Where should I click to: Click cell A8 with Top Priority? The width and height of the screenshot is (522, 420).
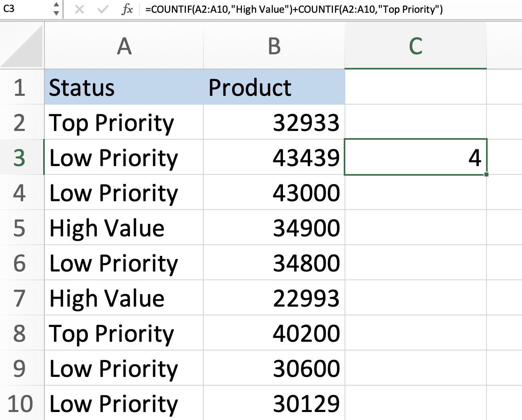pyautogui.click(x=124, y=333)
